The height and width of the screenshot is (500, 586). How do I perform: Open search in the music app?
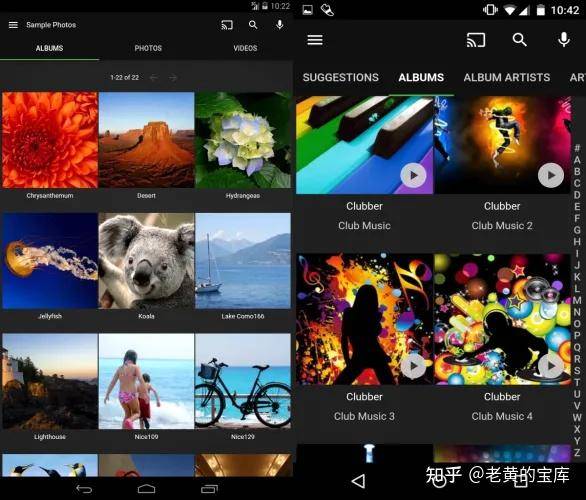tap(519, 40)
